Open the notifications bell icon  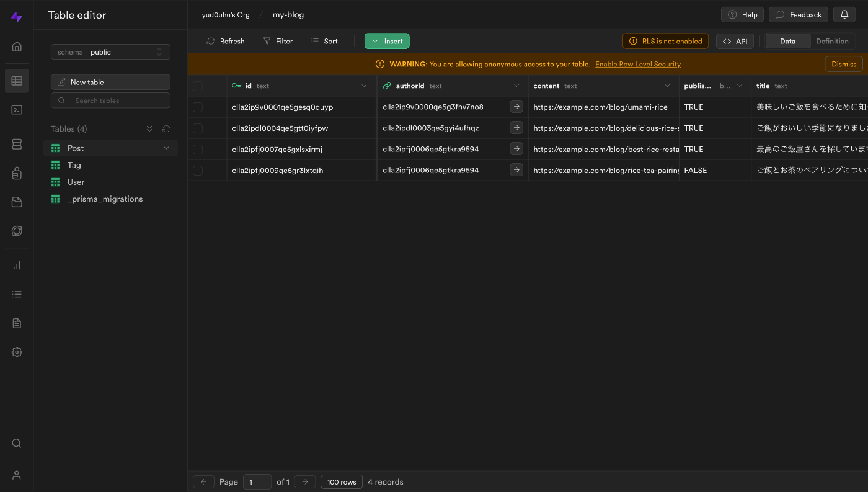844,14
